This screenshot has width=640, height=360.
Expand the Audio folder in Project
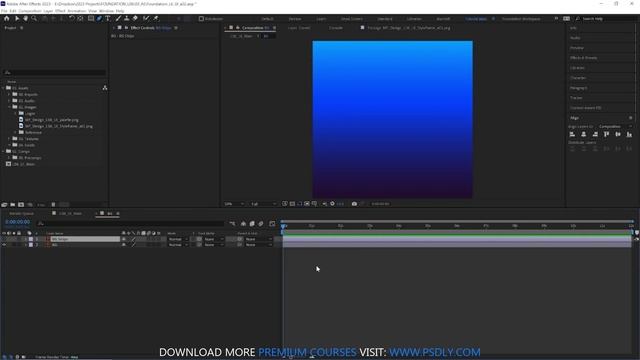[x=9, y=100]
